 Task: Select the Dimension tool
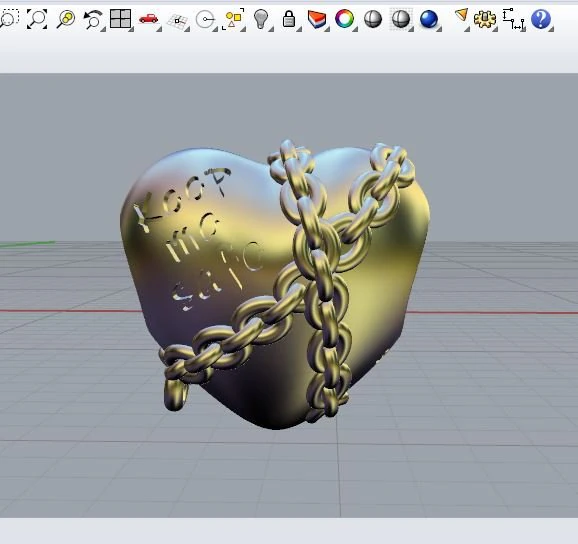click(513, 20)
